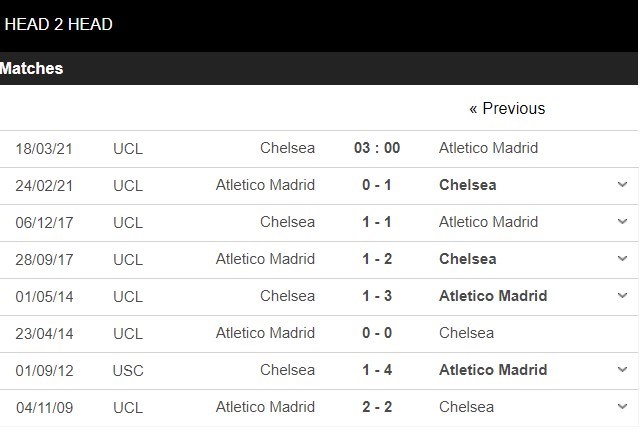View the 1 - 1 score from 06/12/17

click(377, 222)
